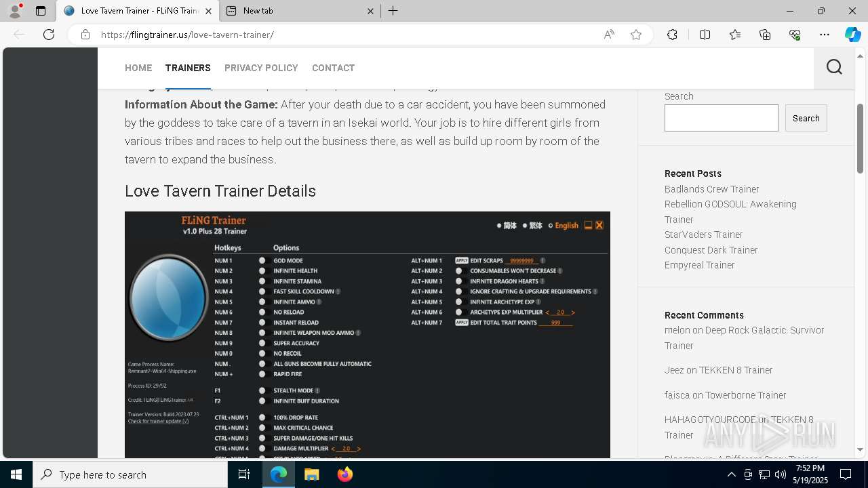
Task: Open Conquest Dark Trainer post
Action: tap(711, 250)
